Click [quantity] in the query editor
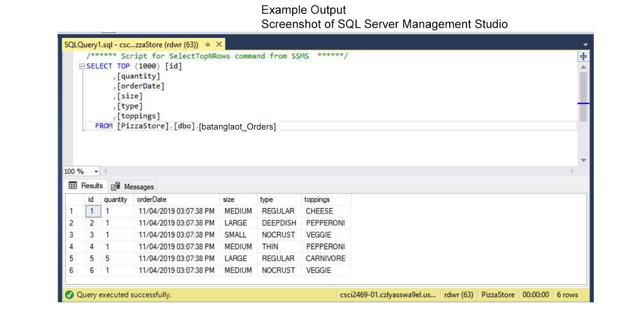This screenshot has height=332, width=644. click(138, 76)
